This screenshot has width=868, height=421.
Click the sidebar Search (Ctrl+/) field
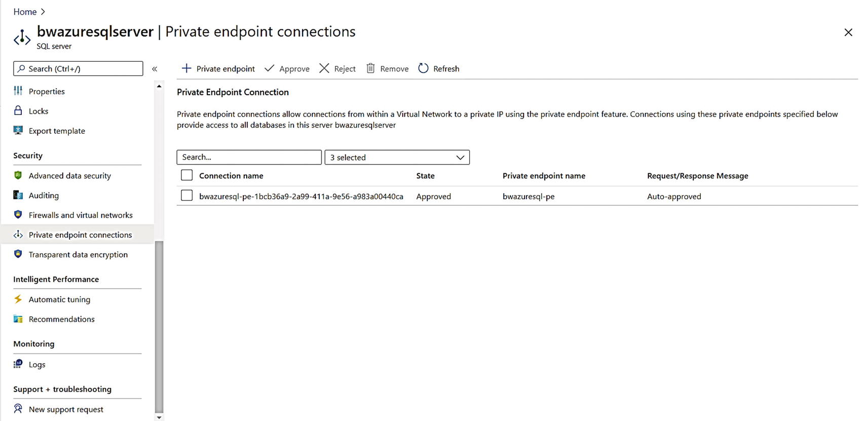[x=78, y=68]
